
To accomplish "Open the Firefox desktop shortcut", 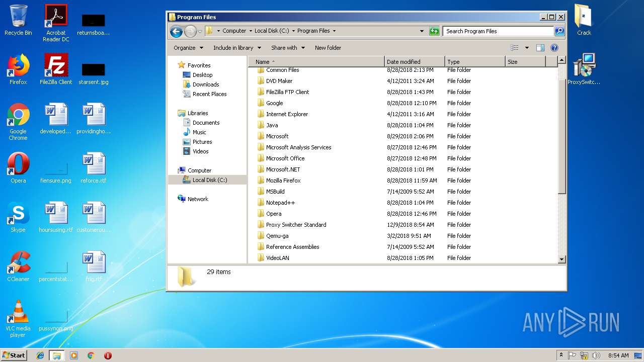I will tap(18, 69).
